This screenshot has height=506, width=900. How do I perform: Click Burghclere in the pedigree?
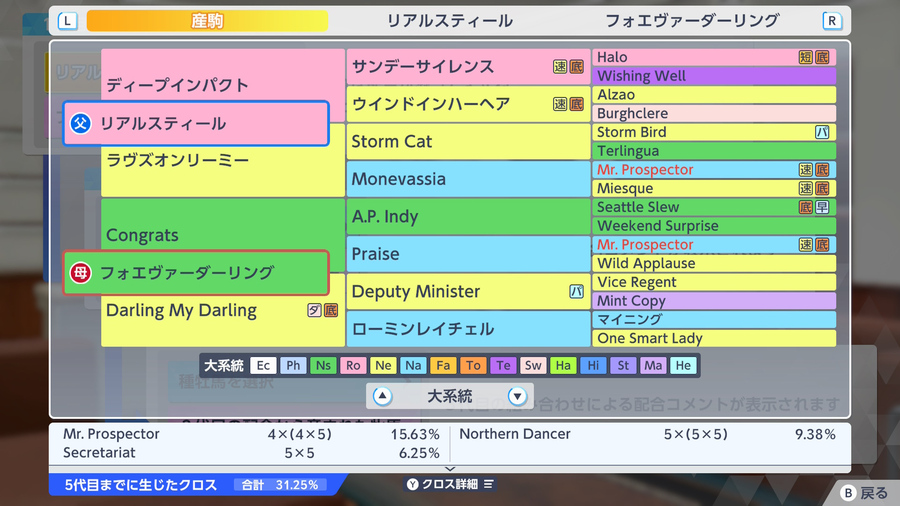coord(714,113)
